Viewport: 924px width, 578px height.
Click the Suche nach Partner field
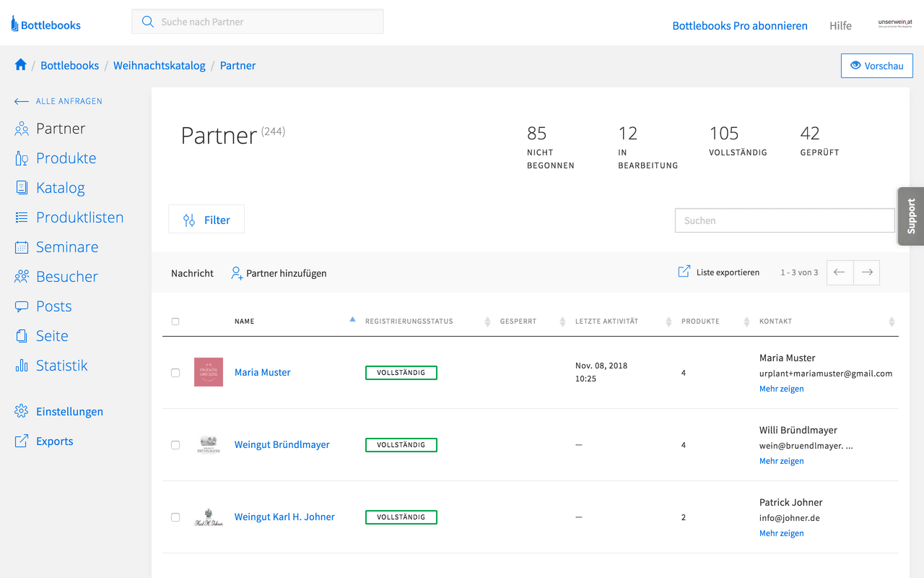(x=258, y=22)
